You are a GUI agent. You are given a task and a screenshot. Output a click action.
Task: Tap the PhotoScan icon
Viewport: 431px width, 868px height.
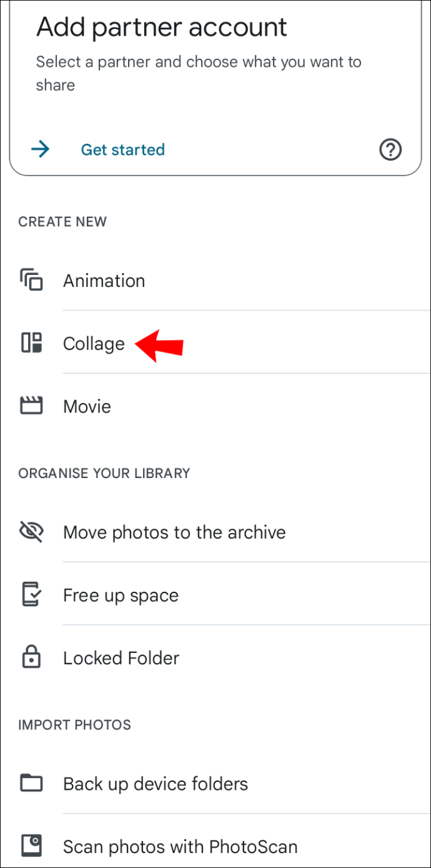tap(31, 846)
